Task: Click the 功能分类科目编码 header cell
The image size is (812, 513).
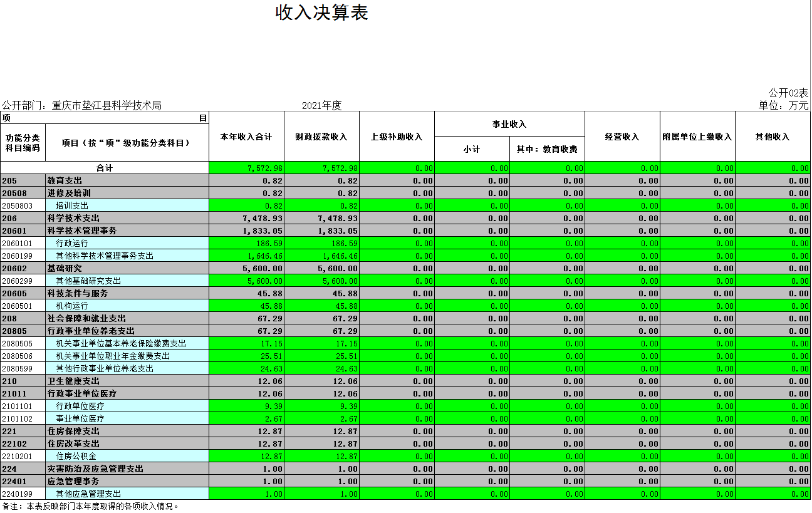Action: pos(23,143)
